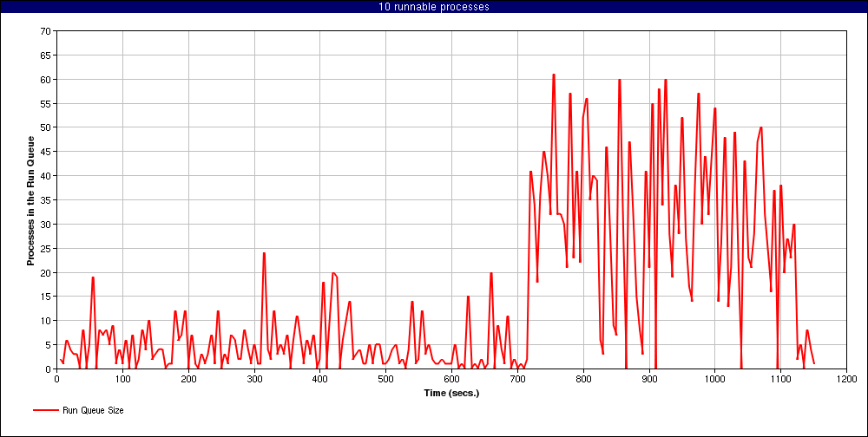
Task: Click the 15 value on the Y axis
Action: click(46, 296)
